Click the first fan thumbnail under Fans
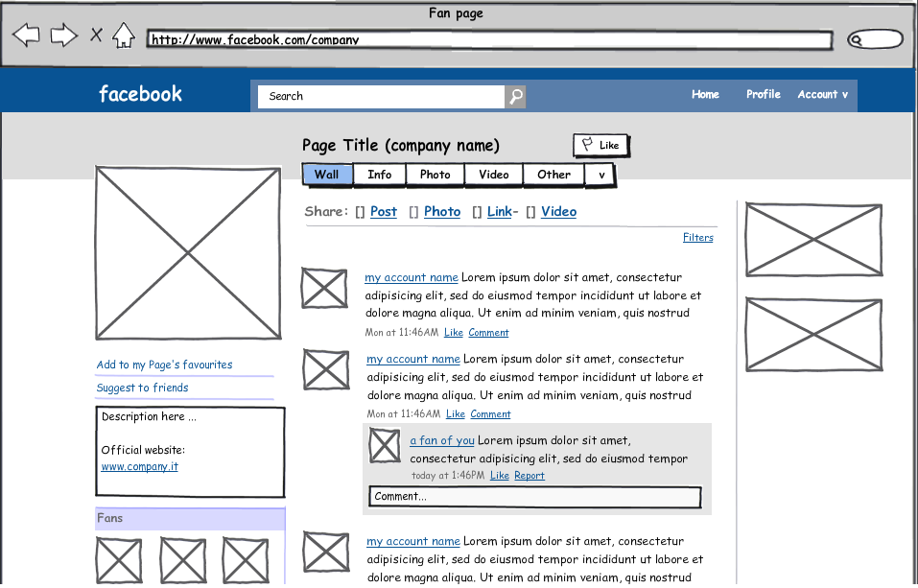Screen dimensions: 918x588 click(119, 561)
